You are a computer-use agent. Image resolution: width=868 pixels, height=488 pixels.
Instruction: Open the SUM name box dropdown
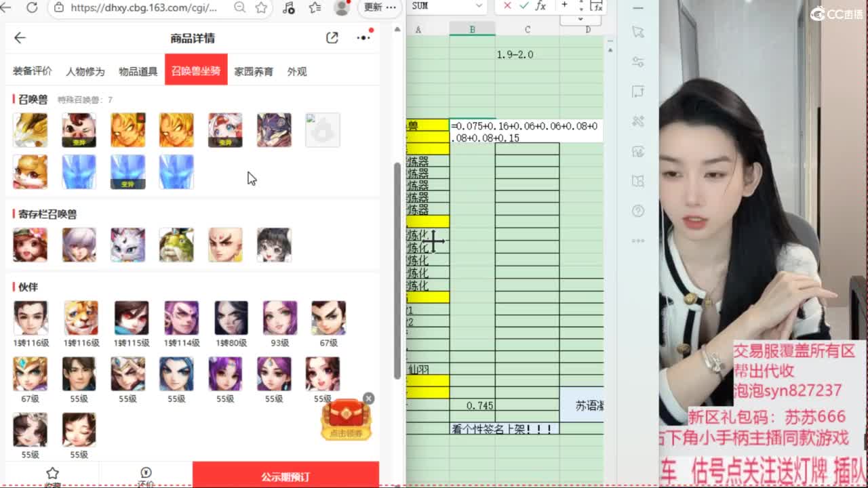tap(479, 6)
